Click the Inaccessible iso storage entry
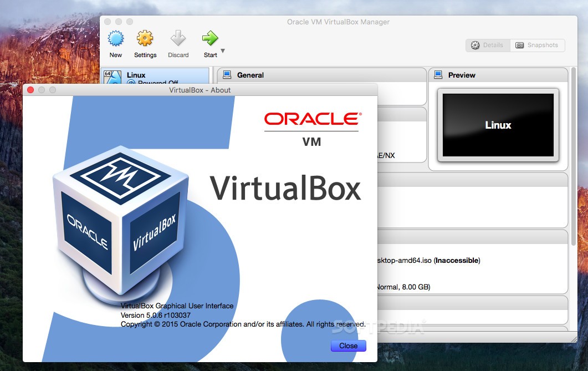Image resolution: width=588 pixels, height=371 pixels. 428,260
